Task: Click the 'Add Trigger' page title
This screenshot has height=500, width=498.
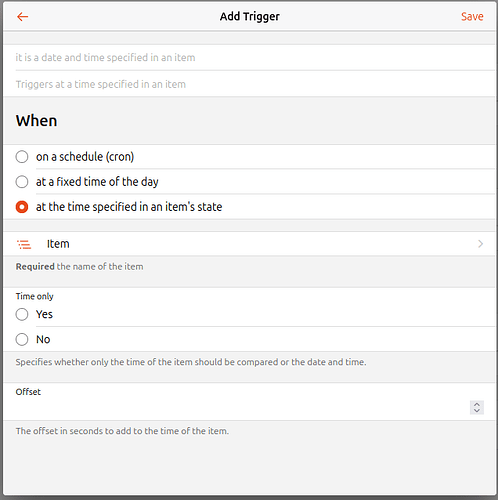Action: [x=250, y=16]
